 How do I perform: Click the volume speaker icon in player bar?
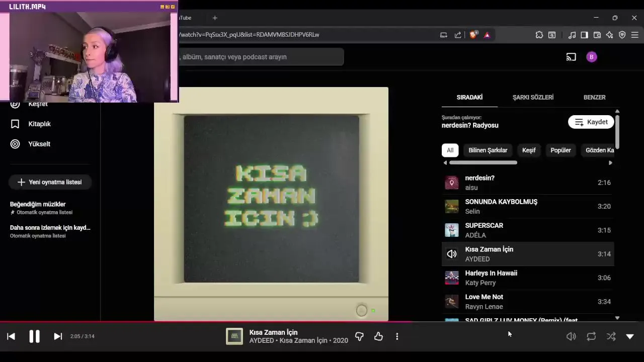[571, 336]
